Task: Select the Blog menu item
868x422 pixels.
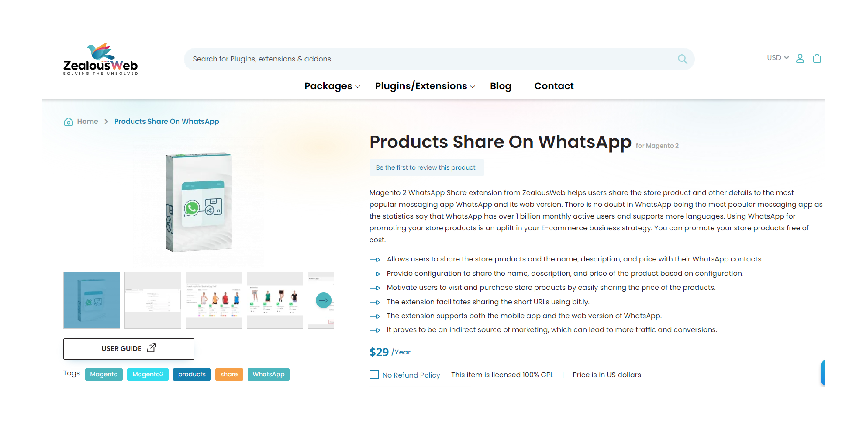Action: [500, 86]
